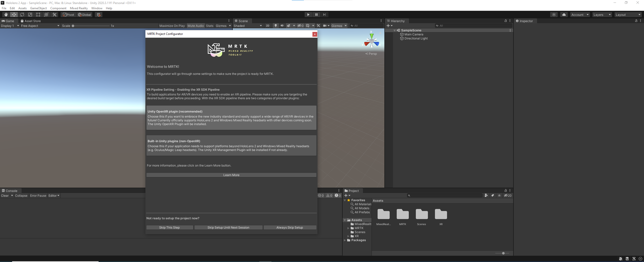The image size is (644, 262).
Task: Select the Hand tool in toolbar
Action: [x=6, y=15]
